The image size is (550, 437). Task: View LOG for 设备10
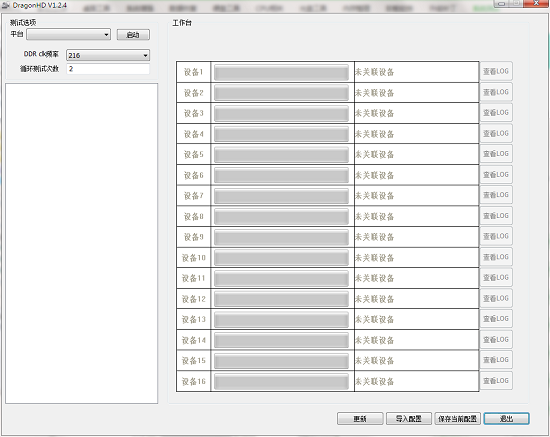[x=496, y=257]
